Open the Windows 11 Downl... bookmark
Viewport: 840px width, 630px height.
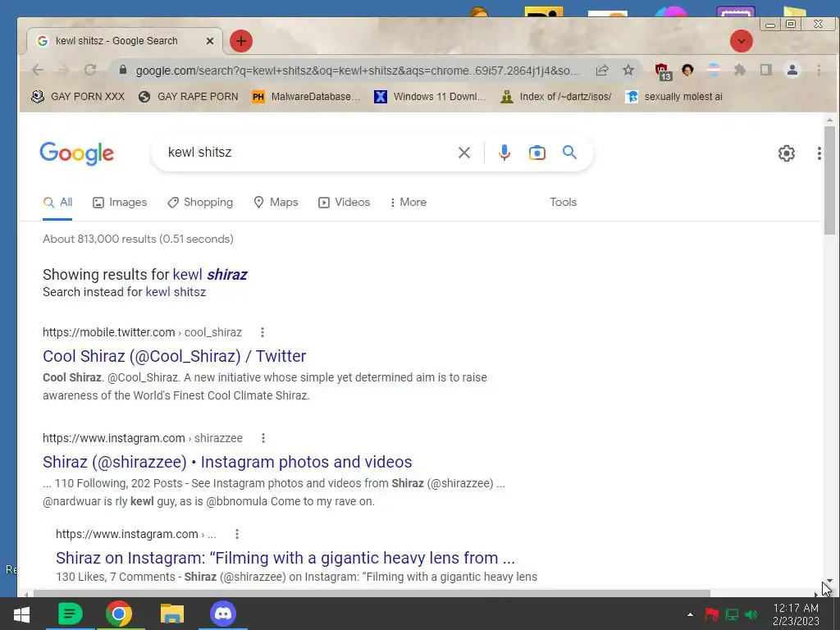click(x=430, y=97)
